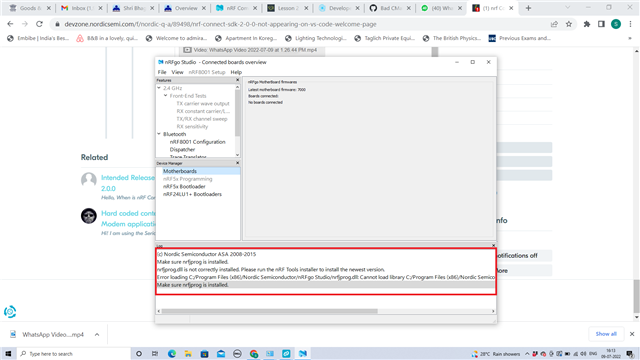The image size is (640, 360).
Task: Share this page via address bar icon
Action: 554,24
